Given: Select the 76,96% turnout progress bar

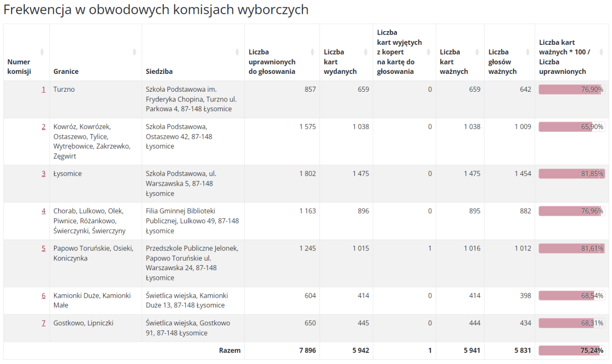Looking at the screenshot, I should [572, 211].
